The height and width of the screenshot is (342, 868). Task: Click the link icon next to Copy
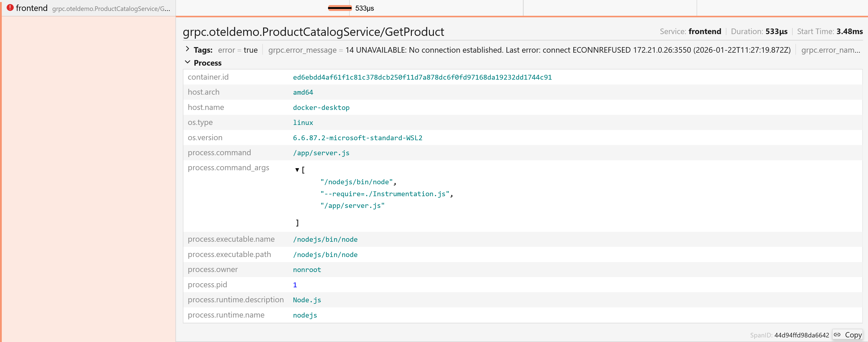coord(837,334)
